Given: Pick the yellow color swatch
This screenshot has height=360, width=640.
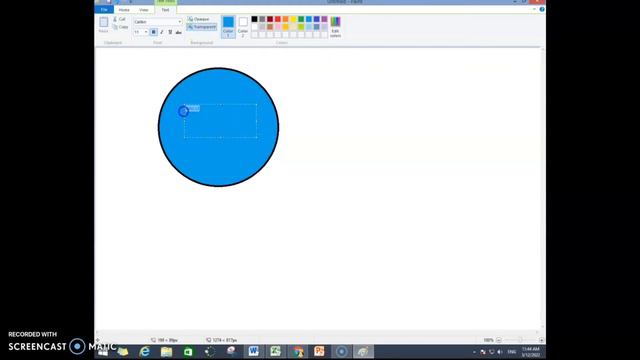Looking at the screenshot, I should [293, 19].
